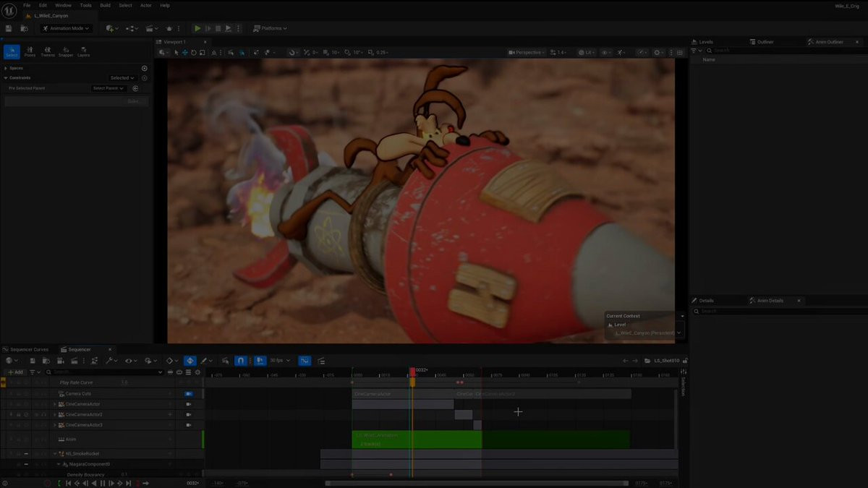Collapse the Constraints section
Image resolution: width=868 pixels, height=488 pixels.
tap(6, 78)
